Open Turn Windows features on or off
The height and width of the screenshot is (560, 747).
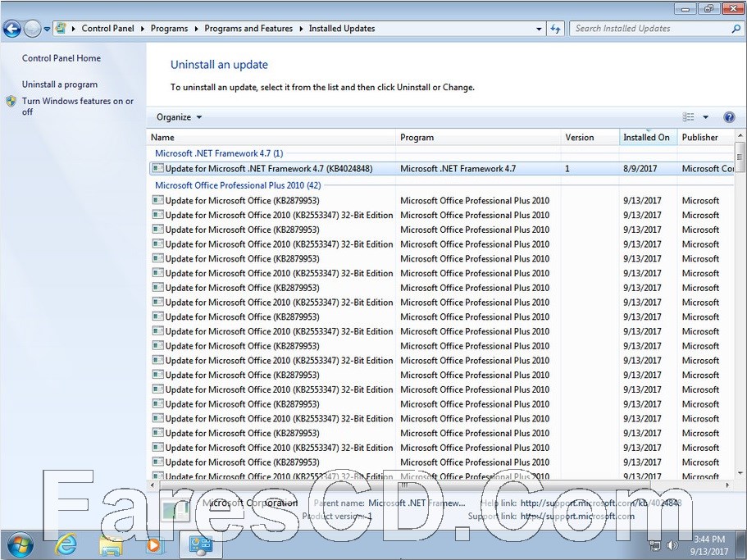[x=77, y=107]
